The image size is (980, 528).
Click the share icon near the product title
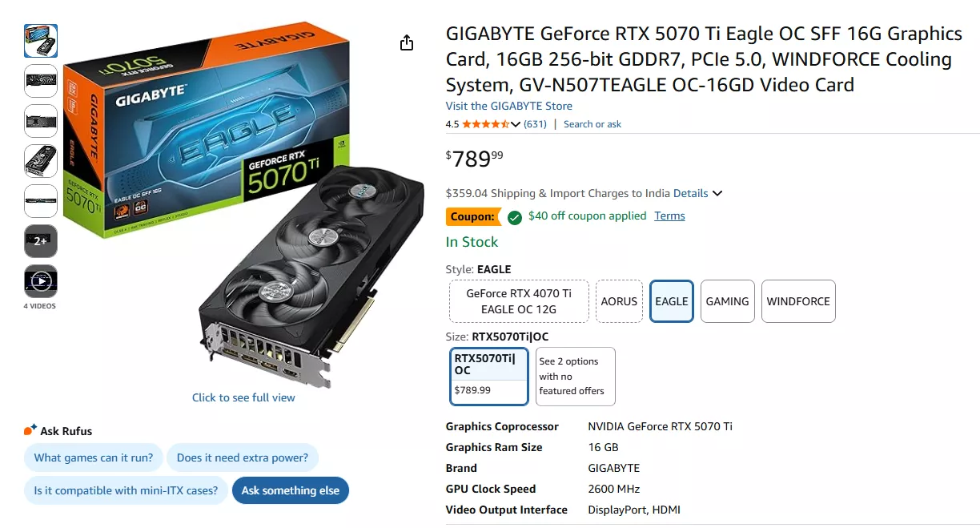pos(407,42)
